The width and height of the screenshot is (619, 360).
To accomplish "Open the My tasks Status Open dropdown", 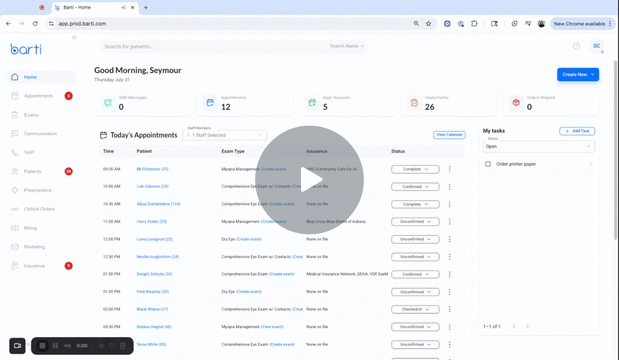I will click(x=538, y=146).
